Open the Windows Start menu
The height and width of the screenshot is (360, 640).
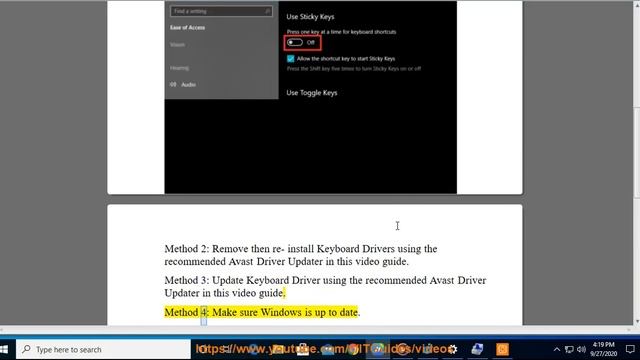(4, 349)
